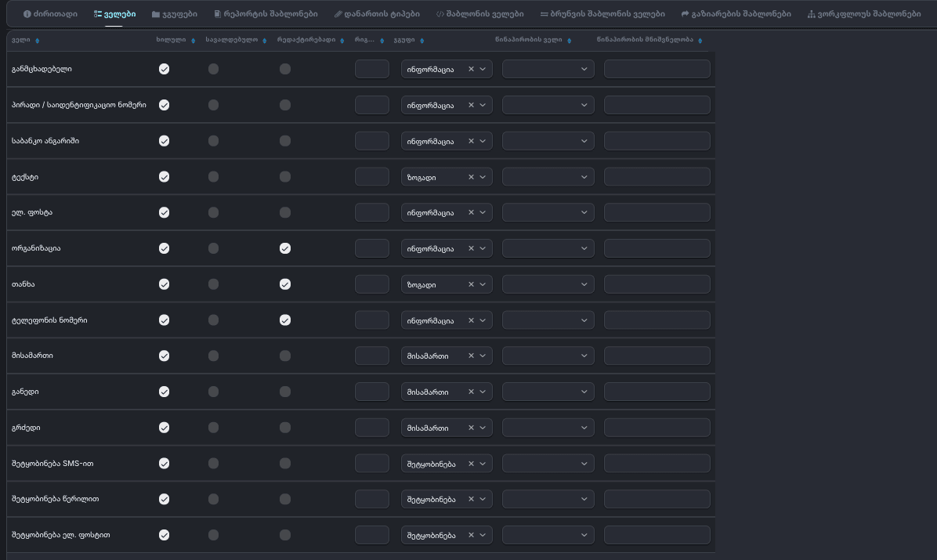
Task: Clear the group value for პირადი / საიდენტიფიკაციო ნომერი
Action: (x=471, y=105)
